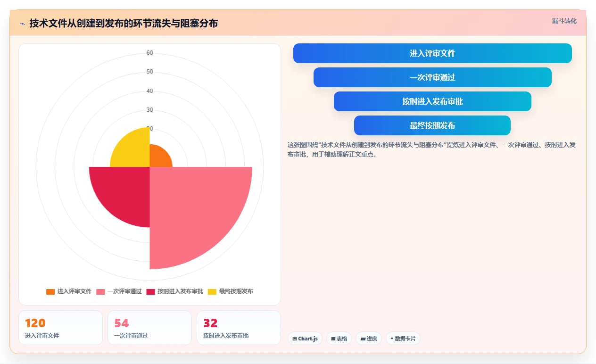Toggle 按时进入发布审批 crimson legend swatch
This screenshot has height=364, width=596.
click(x=150, y=291)
